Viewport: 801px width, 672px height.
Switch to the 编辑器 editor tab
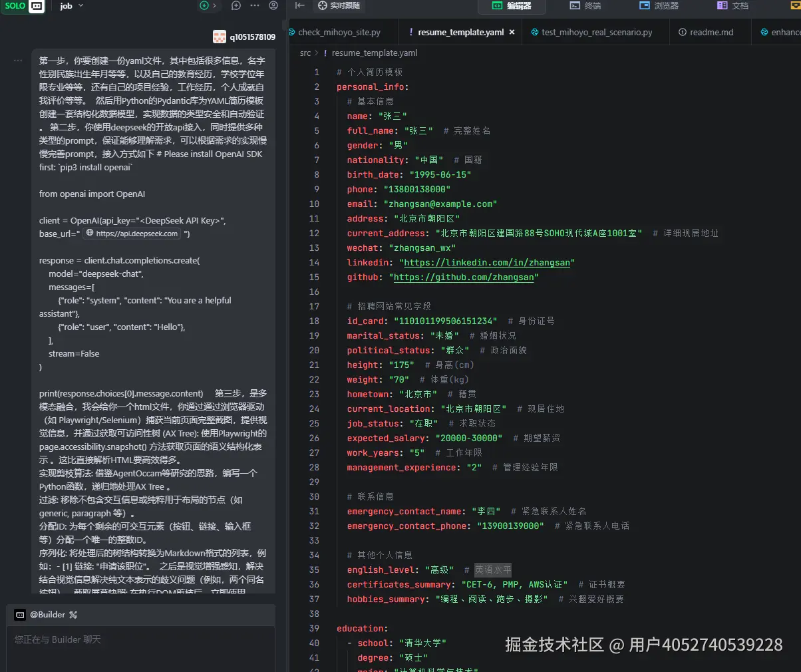pos(512,5)
